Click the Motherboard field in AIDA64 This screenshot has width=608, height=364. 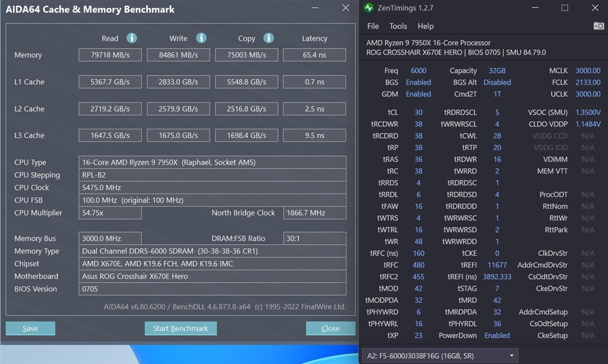213,276
